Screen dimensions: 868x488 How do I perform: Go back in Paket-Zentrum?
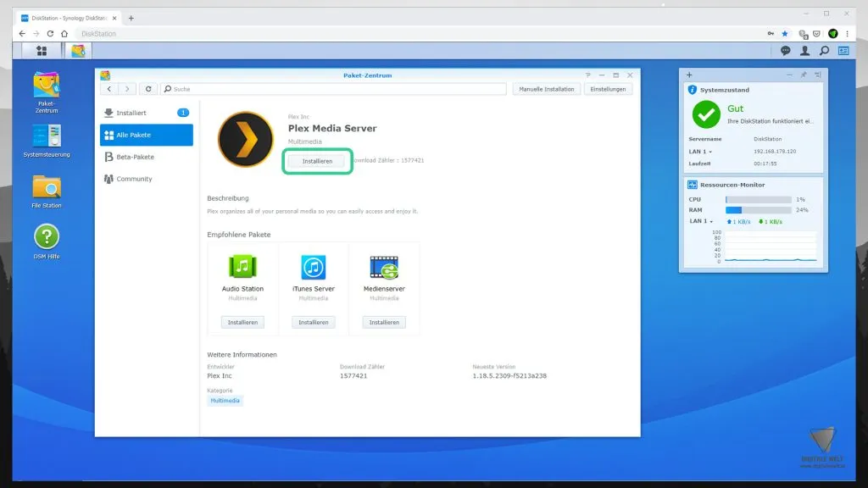(x=109, y=89)
